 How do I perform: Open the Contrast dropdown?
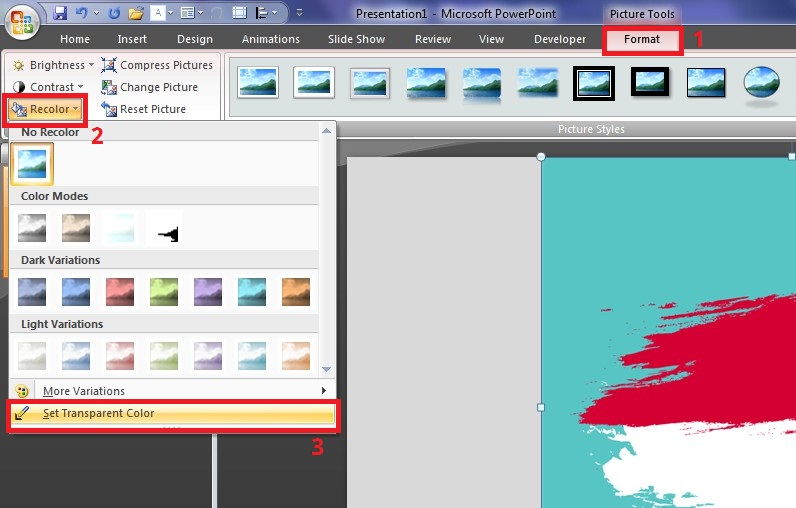click(x=52, y=87)
